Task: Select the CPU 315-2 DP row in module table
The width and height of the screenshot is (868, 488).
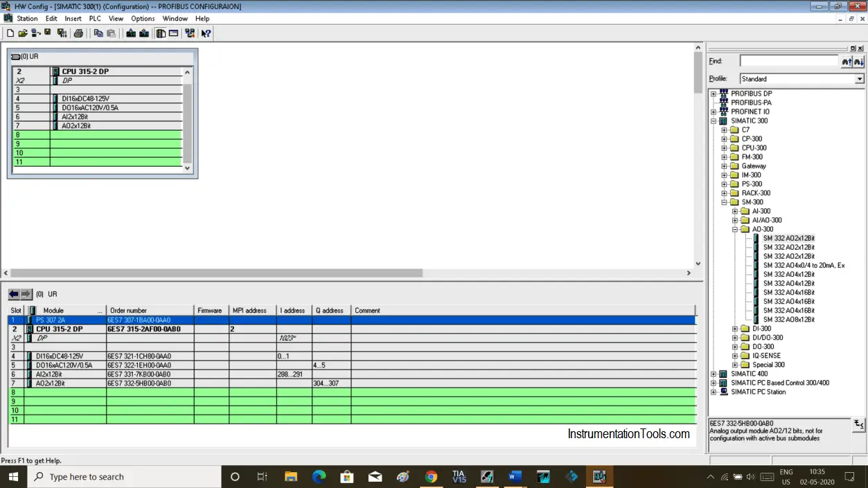Action: coord(351,329)
